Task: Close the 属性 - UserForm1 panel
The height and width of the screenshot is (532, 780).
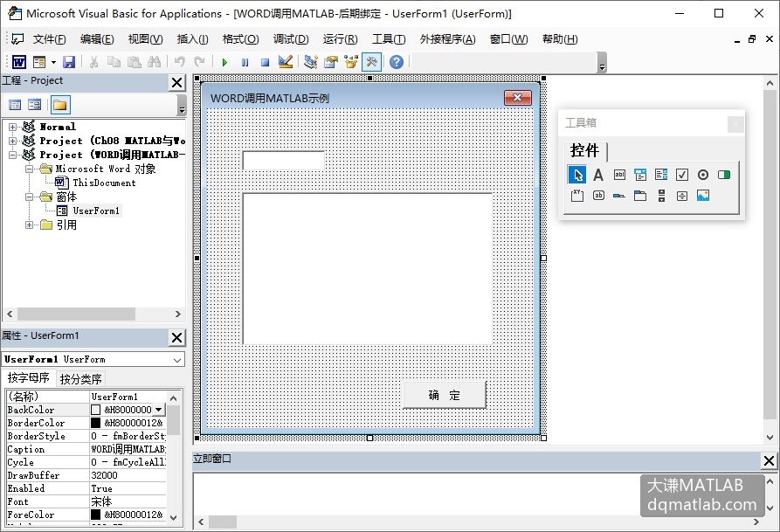Action: click(177, 338)
